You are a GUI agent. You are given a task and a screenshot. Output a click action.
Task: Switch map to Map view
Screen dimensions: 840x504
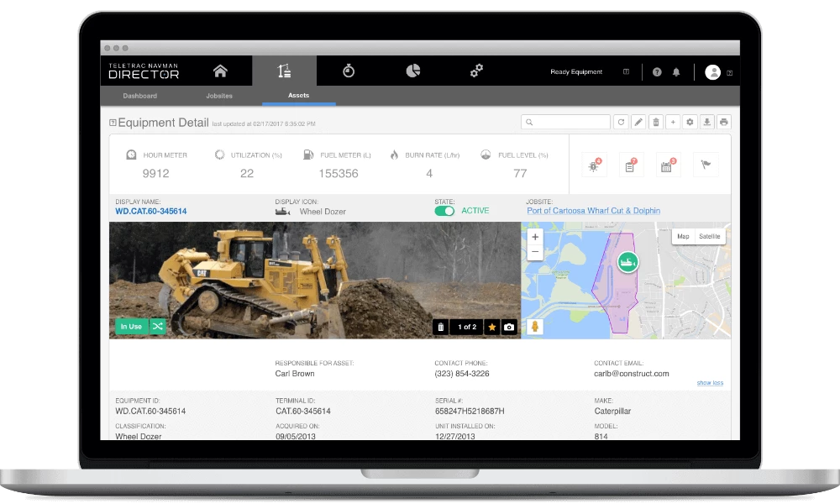(683, 236)
